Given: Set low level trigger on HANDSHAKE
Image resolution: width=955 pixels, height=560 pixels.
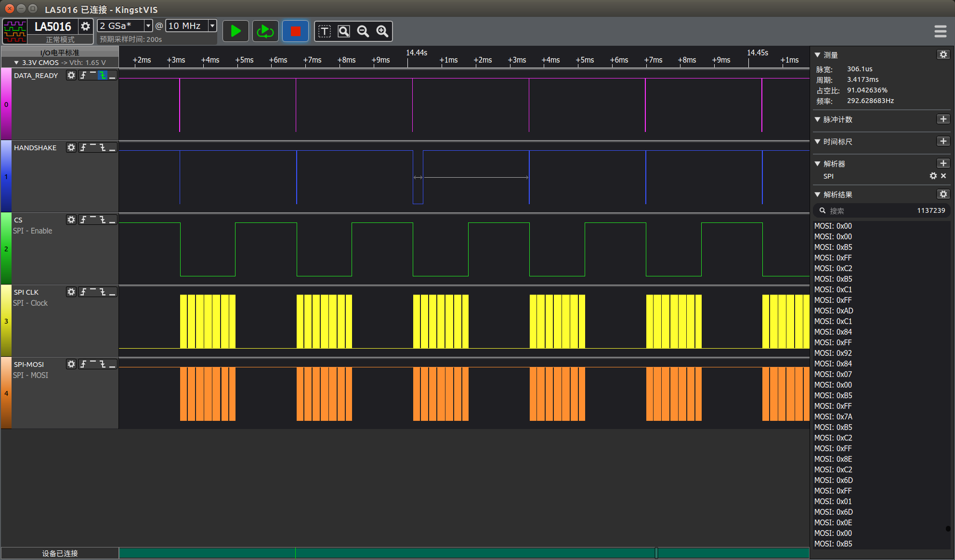Looking at the screenshot, I should click(112, 147).
